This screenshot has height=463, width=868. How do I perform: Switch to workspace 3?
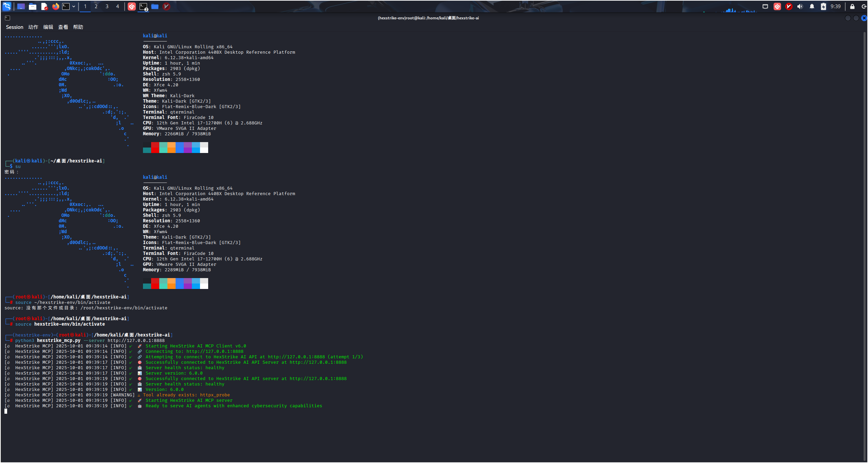(107, 6)
